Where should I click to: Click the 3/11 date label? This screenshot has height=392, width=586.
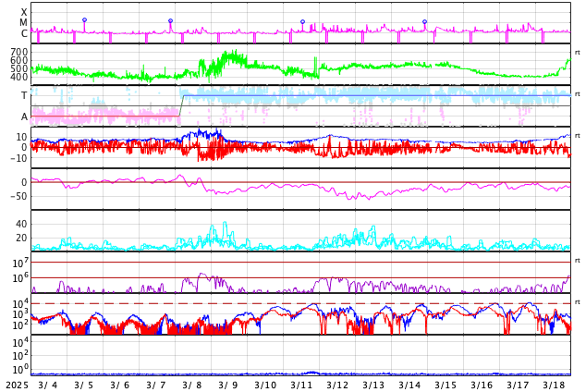click(x=301, y=385)
